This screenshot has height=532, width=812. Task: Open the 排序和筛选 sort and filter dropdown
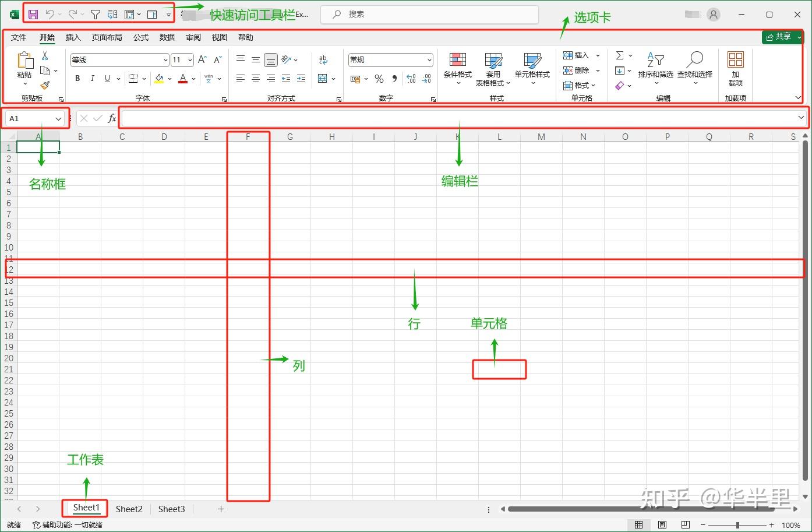pyautogui.click(x=655, y=69)
